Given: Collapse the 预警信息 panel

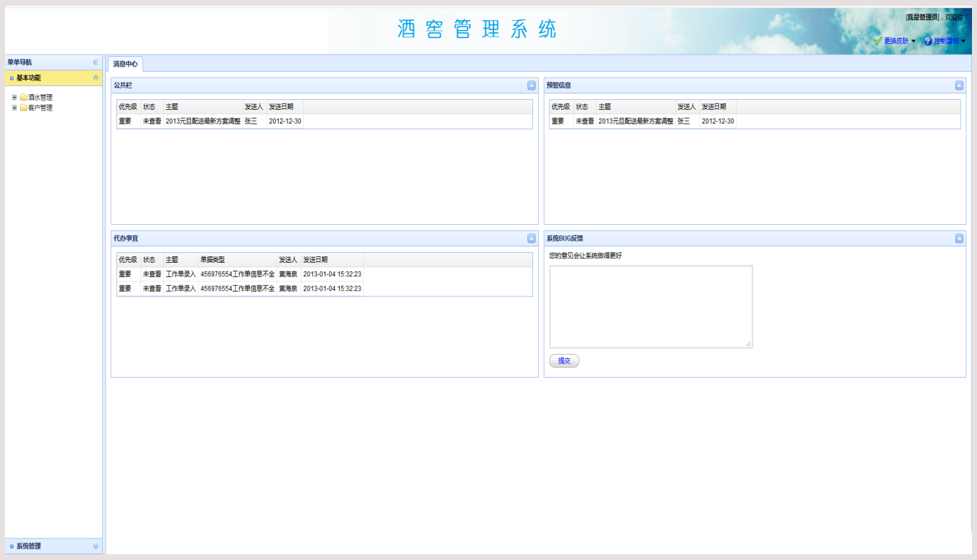Looking at the screenshot, I should [959, 85].
